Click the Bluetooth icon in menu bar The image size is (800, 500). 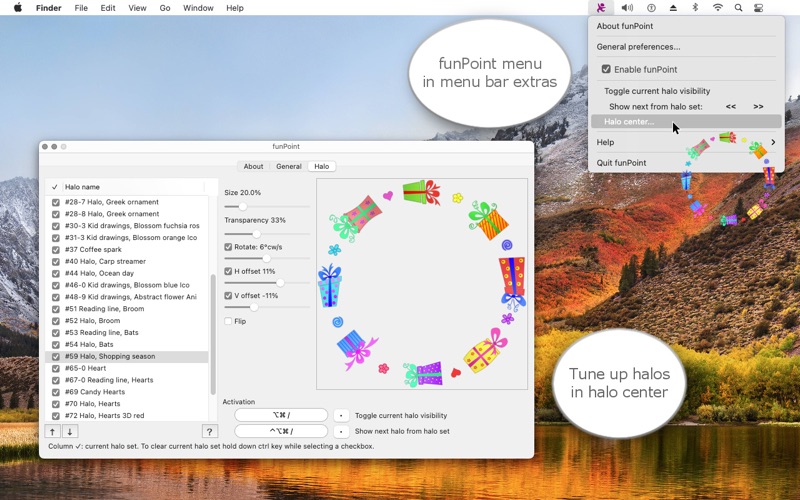click(x=695, y=8)
